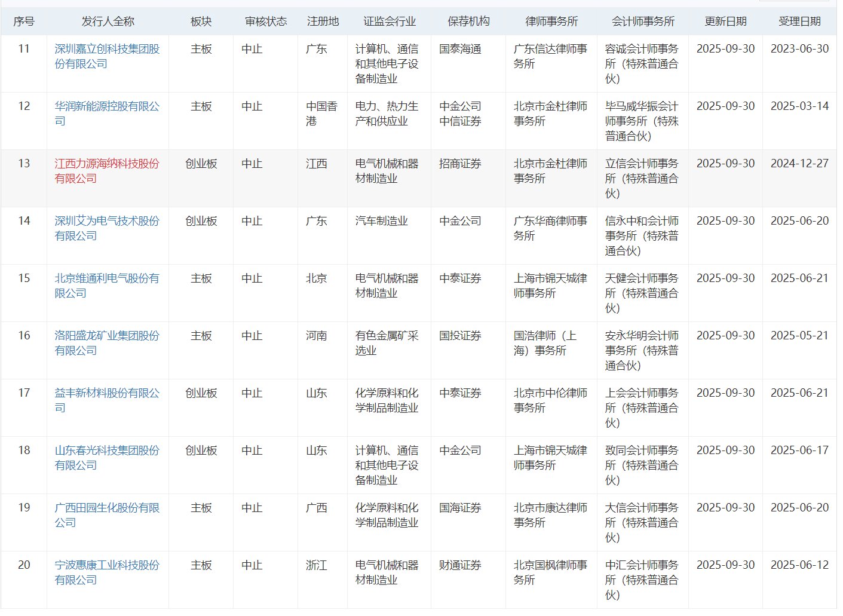Click 中止 status in row 11
Viewport: 843px width, 616px height.
tap(252, 49)
